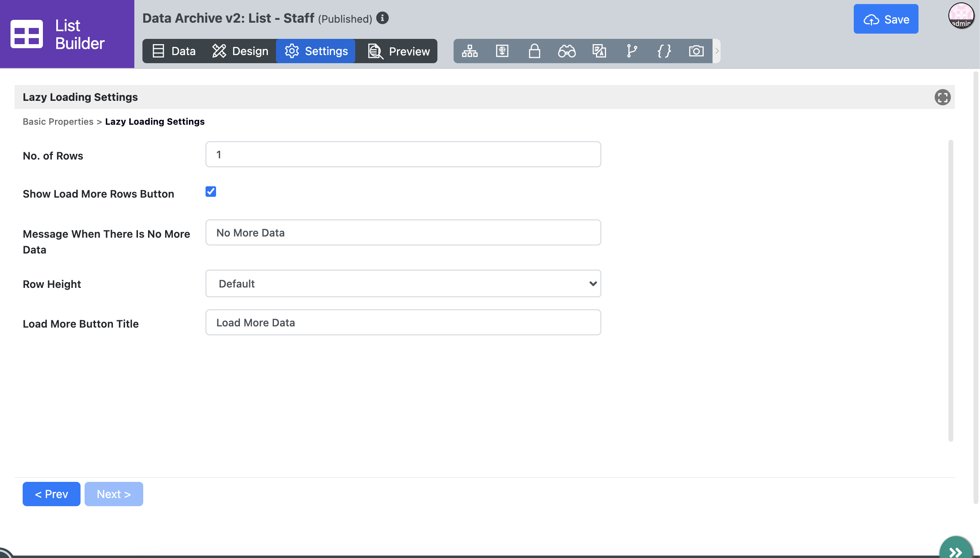Uncheck Show Load More Rows Button
980x558 pixels.
tap(211, 192)
